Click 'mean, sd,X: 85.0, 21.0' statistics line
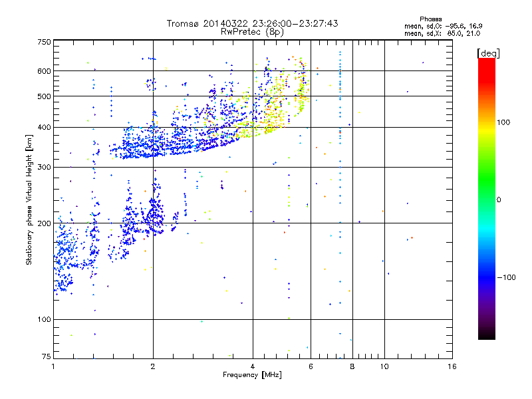 click(442, 34)
